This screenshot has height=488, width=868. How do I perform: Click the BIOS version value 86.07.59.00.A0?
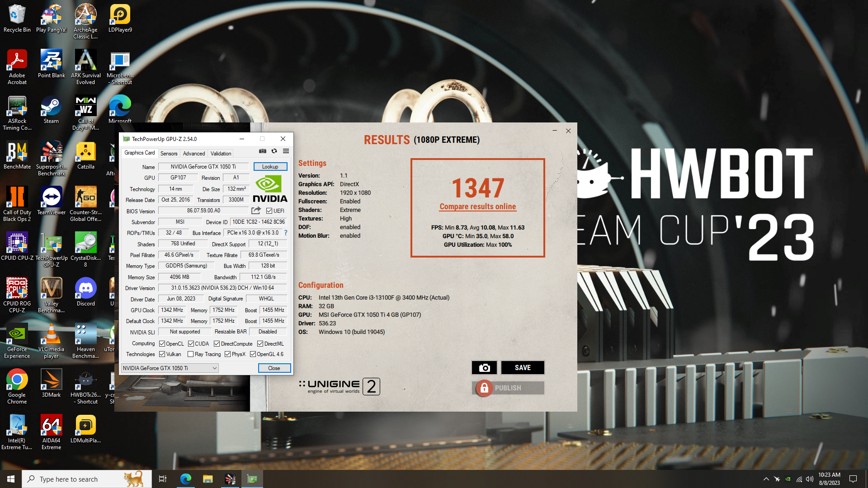pyautogui.click(x=203, y=211)
